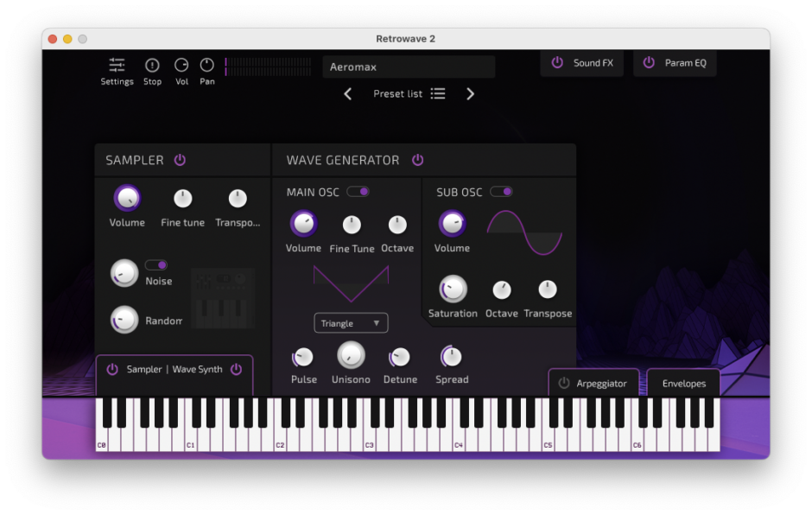Select the Sampler | Wave Synth tab
Image resolution: width=812 pixels, height=515 pixels.
173,369
